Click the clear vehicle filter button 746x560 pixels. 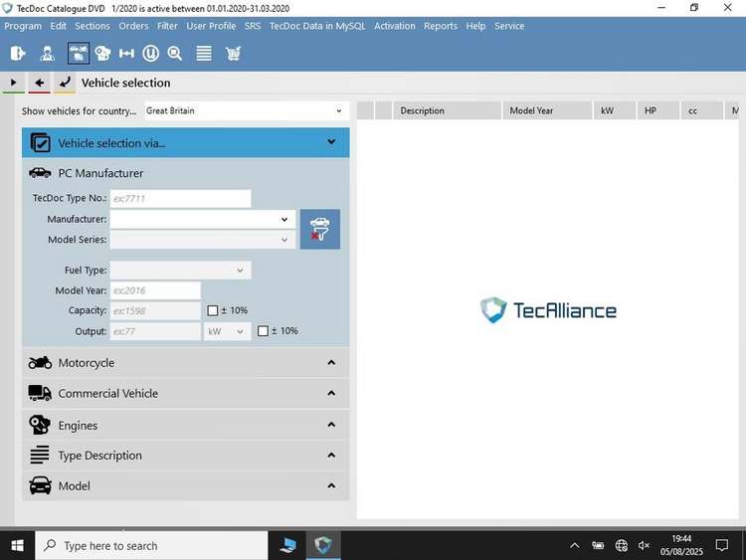point(319,229)
